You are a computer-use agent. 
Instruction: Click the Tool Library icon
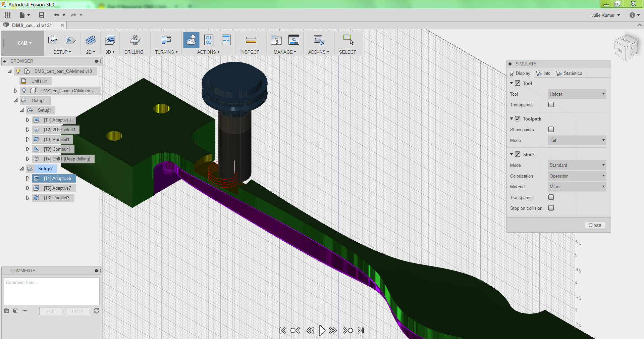(276, 40)
